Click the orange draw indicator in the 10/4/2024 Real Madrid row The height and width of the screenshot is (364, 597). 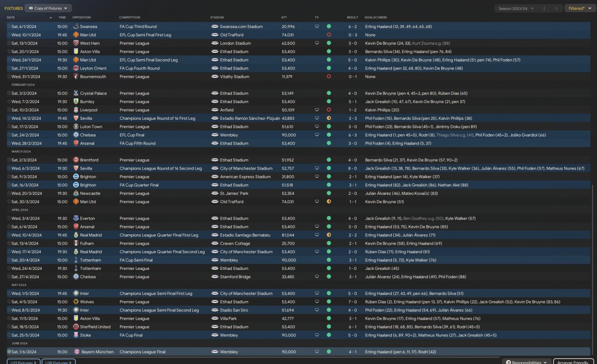pos(329,235)
